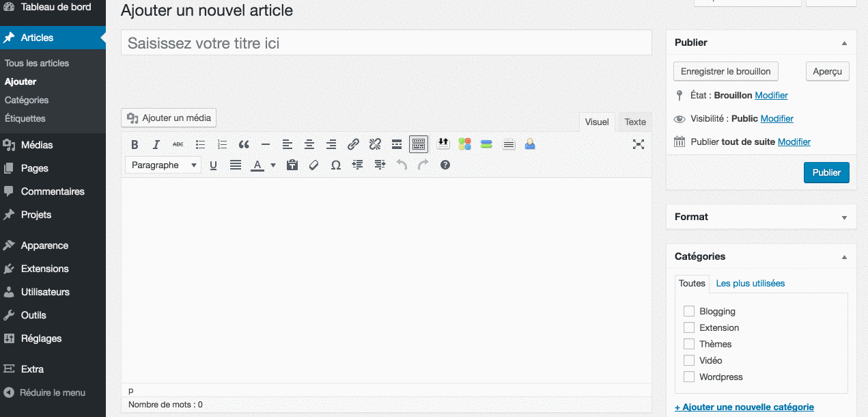
Task: Enable distraction-free fullscreen writing mode
Action: (639, 144)
